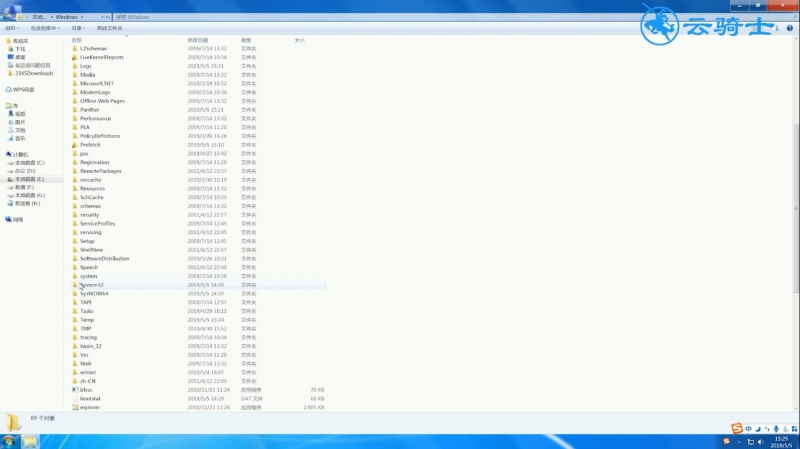Screen dimensions: 800x449
Task: Click the Sogou tray icon in taskbar
Action: (x=727, y=441)
